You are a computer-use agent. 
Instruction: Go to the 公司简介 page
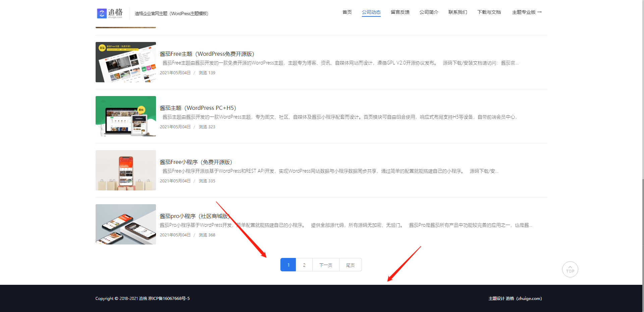pos(429,12)
